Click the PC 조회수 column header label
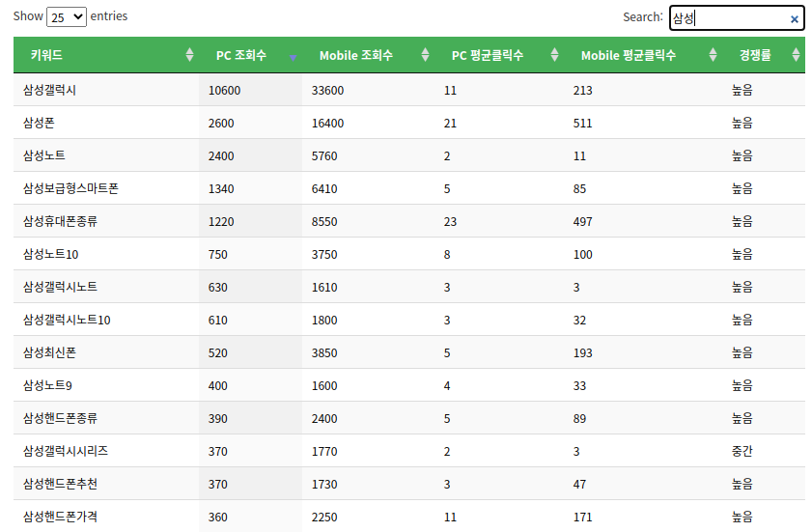This screenshot has width=812, height=532. [240, 55]
